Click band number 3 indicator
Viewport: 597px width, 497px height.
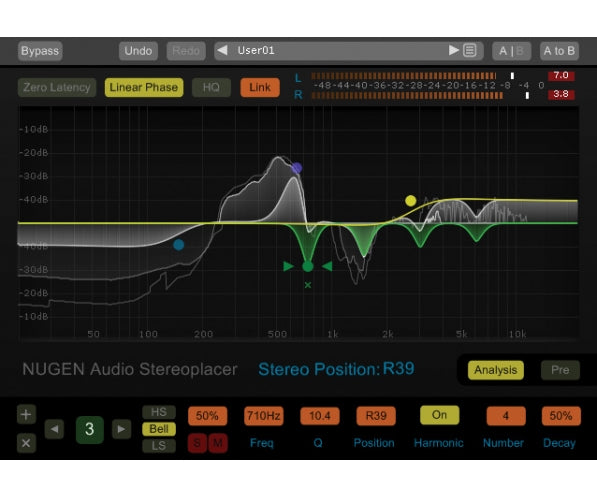(x=89, y=430)
